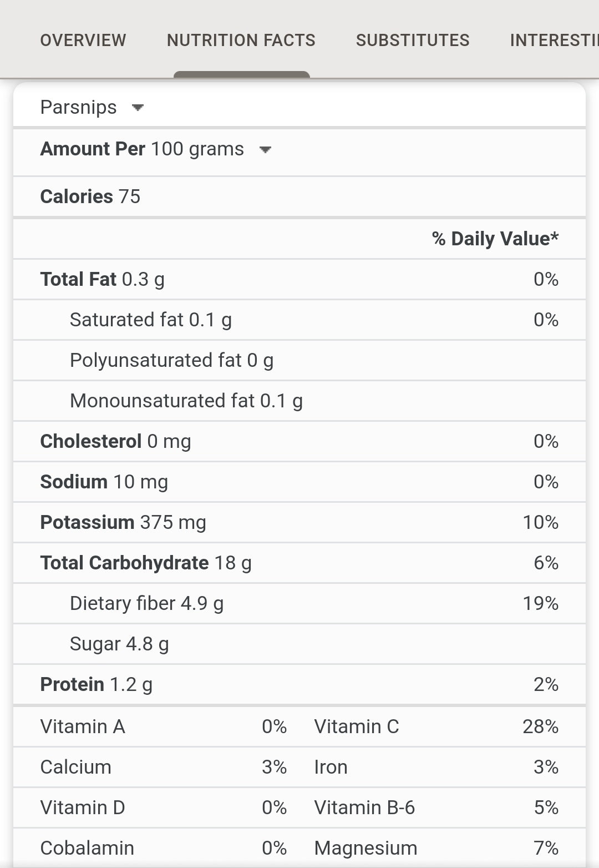Click the Amount Per 100 grams text
The height and width of the screenshot is (868, 599).
142,149
